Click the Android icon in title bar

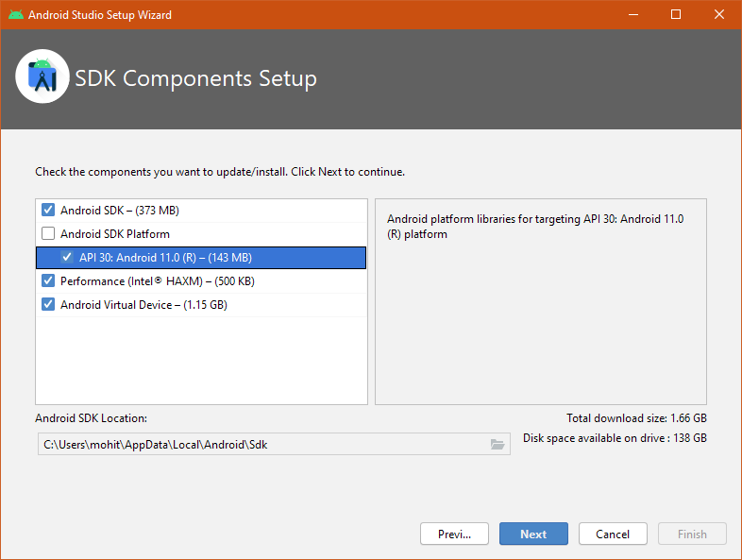[x=16, y=15]
